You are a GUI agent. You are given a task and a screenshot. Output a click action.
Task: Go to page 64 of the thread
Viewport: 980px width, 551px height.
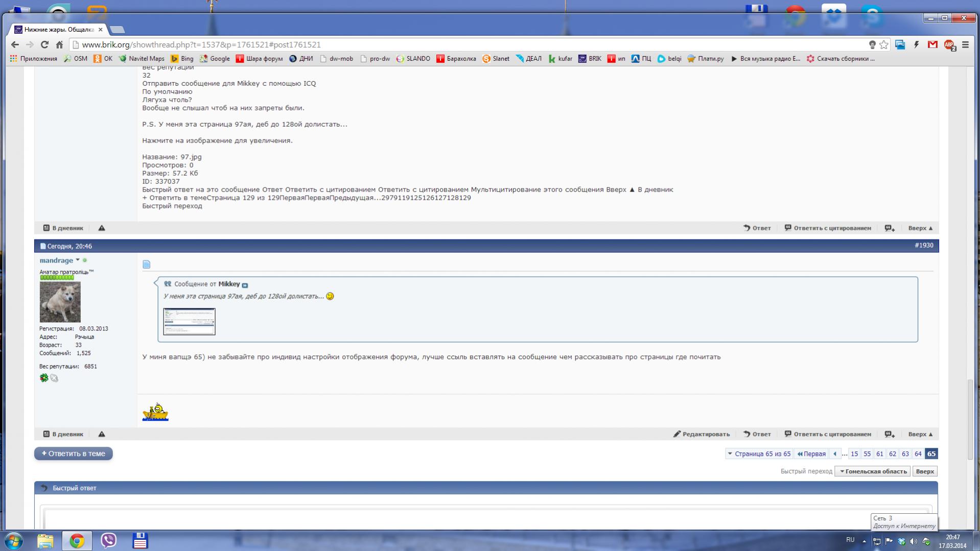tap(918, 454)
